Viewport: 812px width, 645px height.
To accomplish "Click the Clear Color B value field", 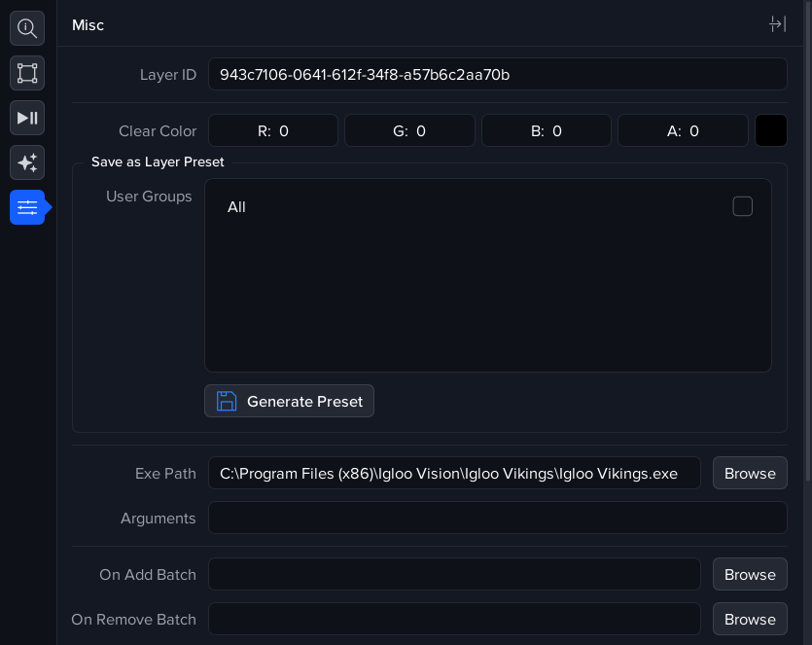I will point(547,130).
